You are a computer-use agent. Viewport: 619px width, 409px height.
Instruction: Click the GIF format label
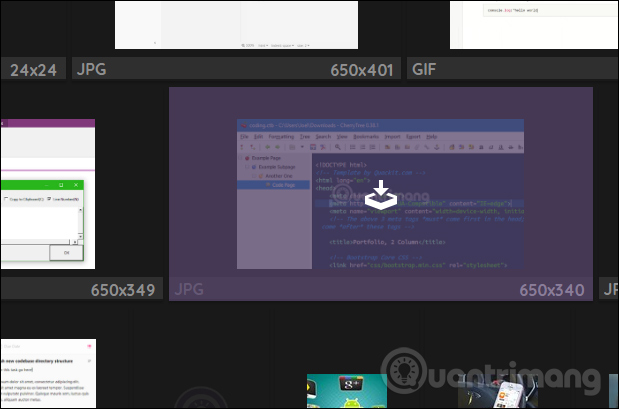424,69
